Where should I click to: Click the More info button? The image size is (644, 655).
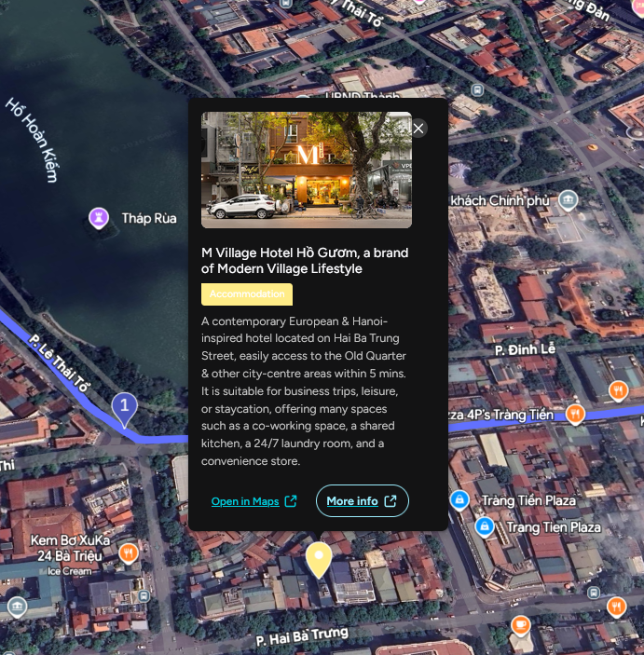pos(362,501)
